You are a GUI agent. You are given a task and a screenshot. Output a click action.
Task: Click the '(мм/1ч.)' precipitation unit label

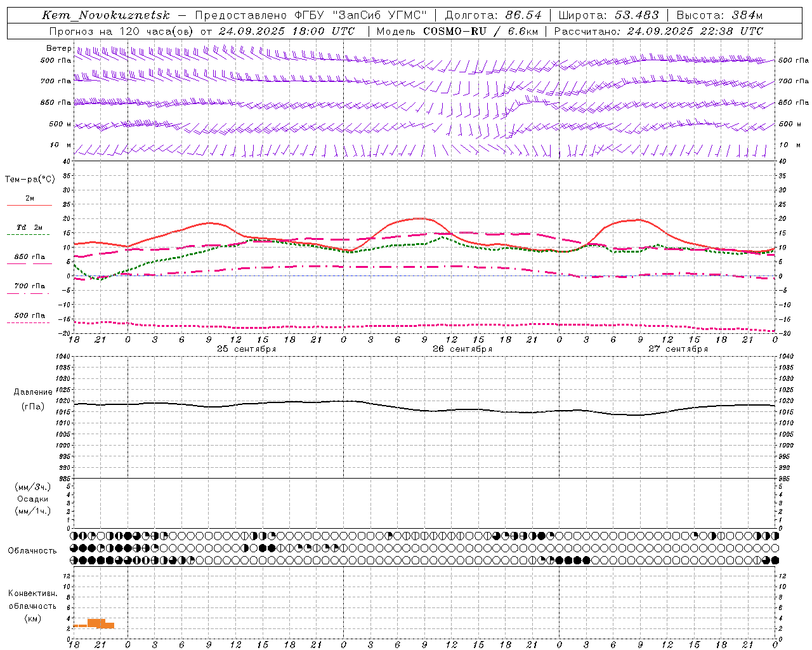[33, 511]
